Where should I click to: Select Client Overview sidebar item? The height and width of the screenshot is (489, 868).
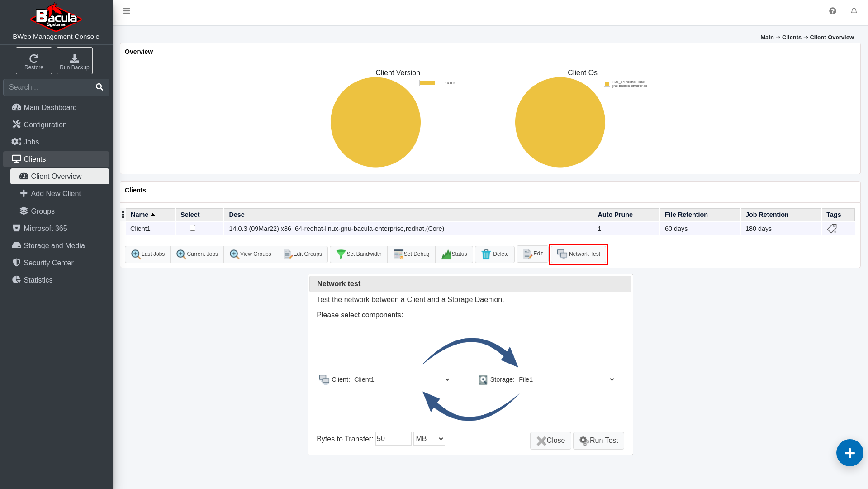[60, 176]
